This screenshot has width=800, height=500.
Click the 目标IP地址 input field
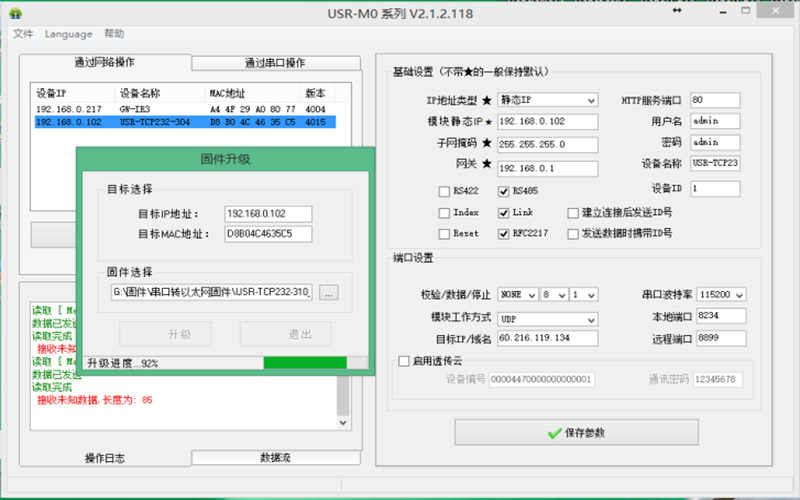(x=268, y=213)
